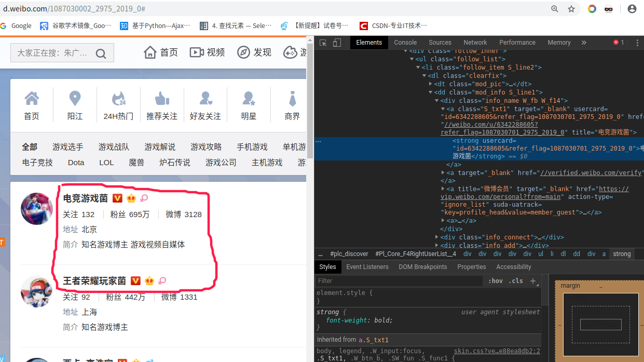Screen dimensions: 644x362
Task: Click verified V badge beside 王者荣耀玩家菌
Action: tap(135, 281)
